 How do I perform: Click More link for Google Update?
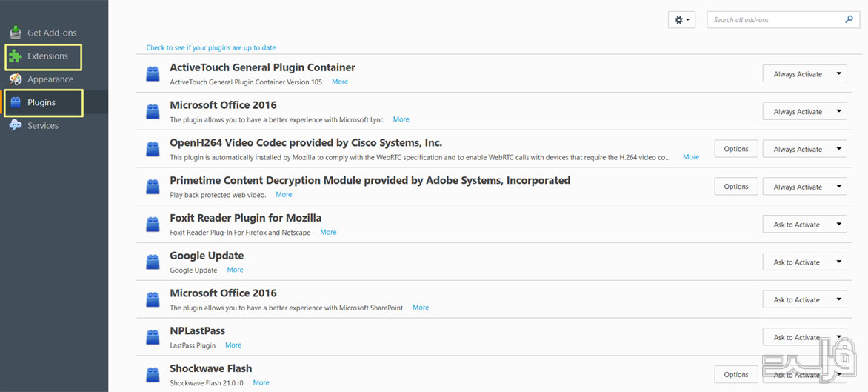[x=235, y=270]
